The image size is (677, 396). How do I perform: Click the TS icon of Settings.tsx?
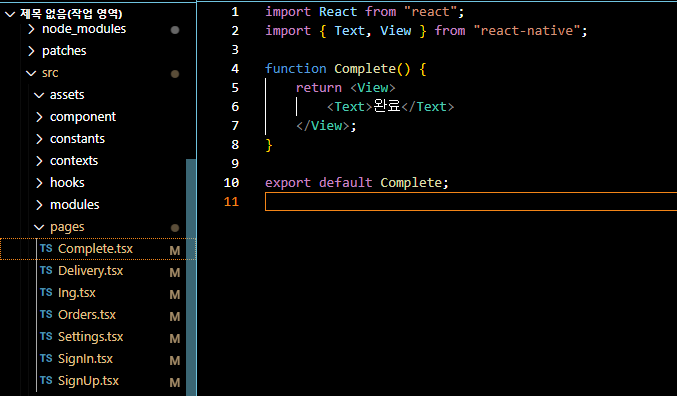click(x=46, y=336)
